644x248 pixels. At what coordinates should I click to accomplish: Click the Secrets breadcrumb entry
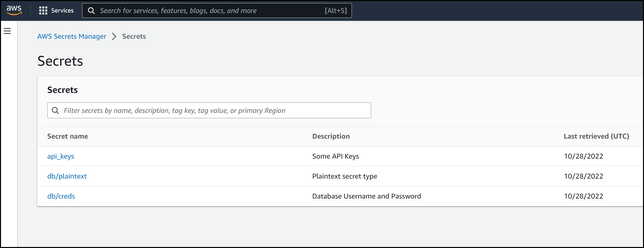click(134, 36)
